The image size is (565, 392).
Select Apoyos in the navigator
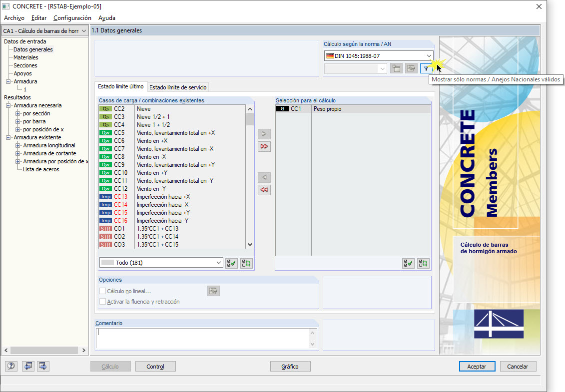coord(22,73)
